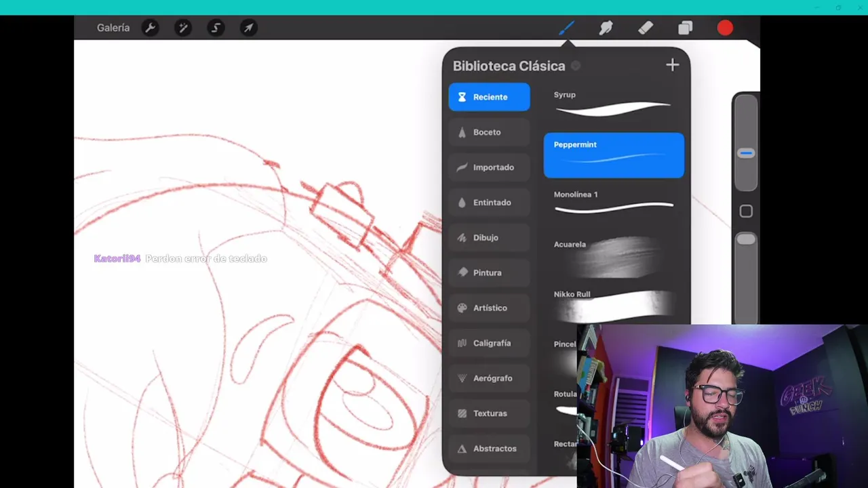Screen dimensions: 868x488
Task: Click the Biblioteca Clásica title
Action: point(509,66)
